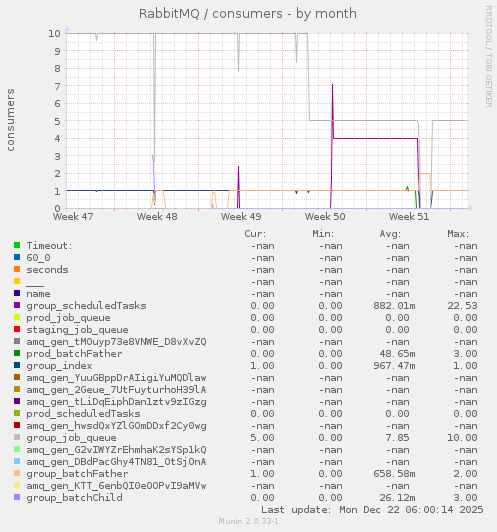The width and height of the screenshot is (497, 532).
Task: Click the 10.00 Max value for group_job_queue
Action: [x=462, y=438]
